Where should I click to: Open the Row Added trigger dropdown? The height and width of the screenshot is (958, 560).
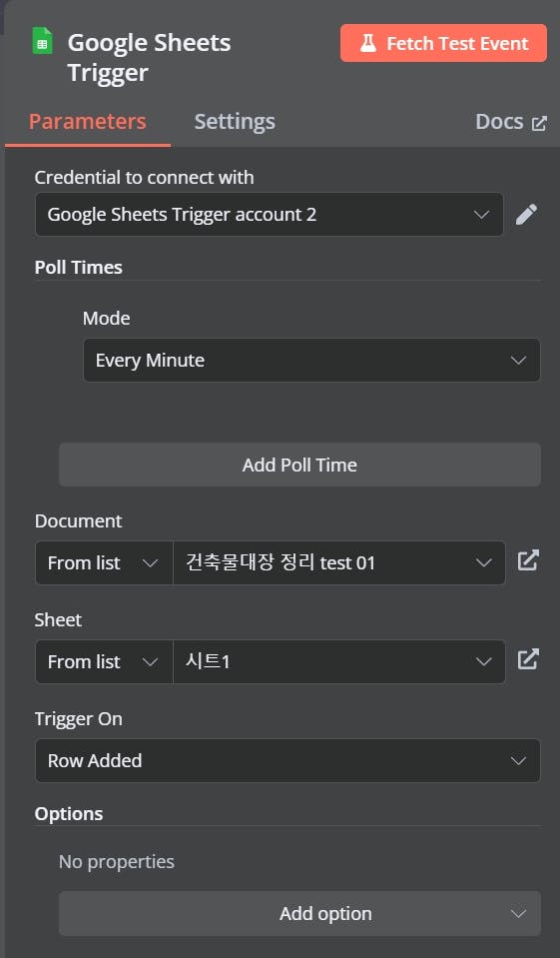tap(287, 760)
